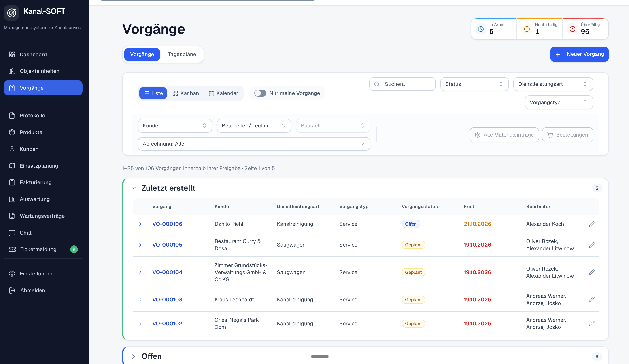Select the Vorgänge tab

[x=142, y=54]
